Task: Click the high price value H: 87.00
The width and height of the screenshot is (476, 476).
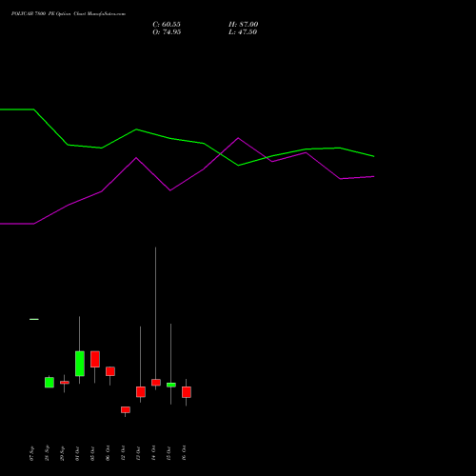Action: [x=243, y=25]
